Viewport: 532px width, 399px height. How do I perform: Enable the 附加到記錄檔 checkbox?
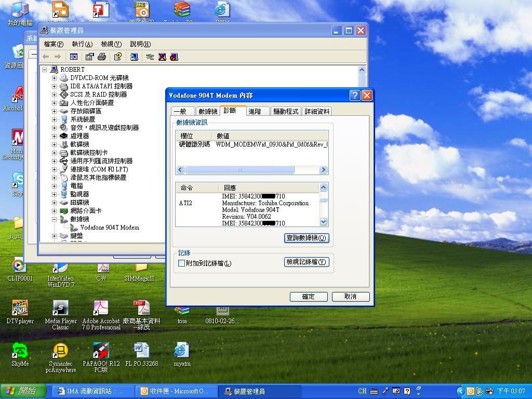181,263
